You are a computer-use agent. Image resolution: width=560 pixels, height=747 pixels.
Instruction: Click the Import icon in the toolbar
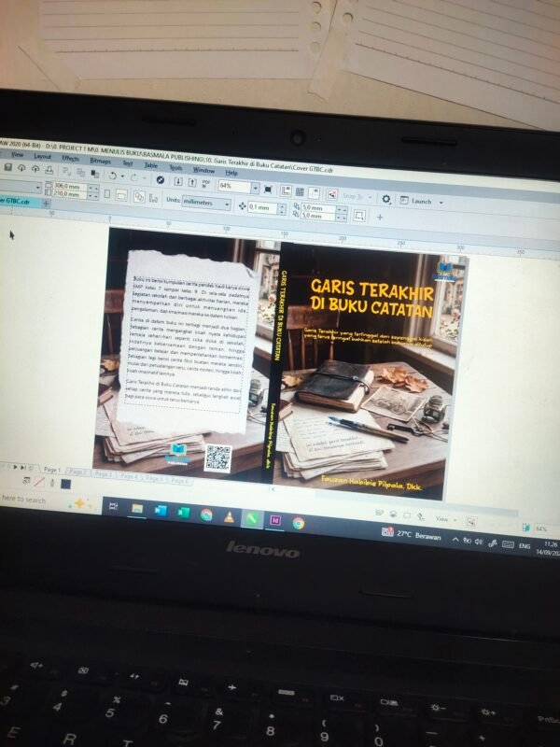[x=178, y=181]
